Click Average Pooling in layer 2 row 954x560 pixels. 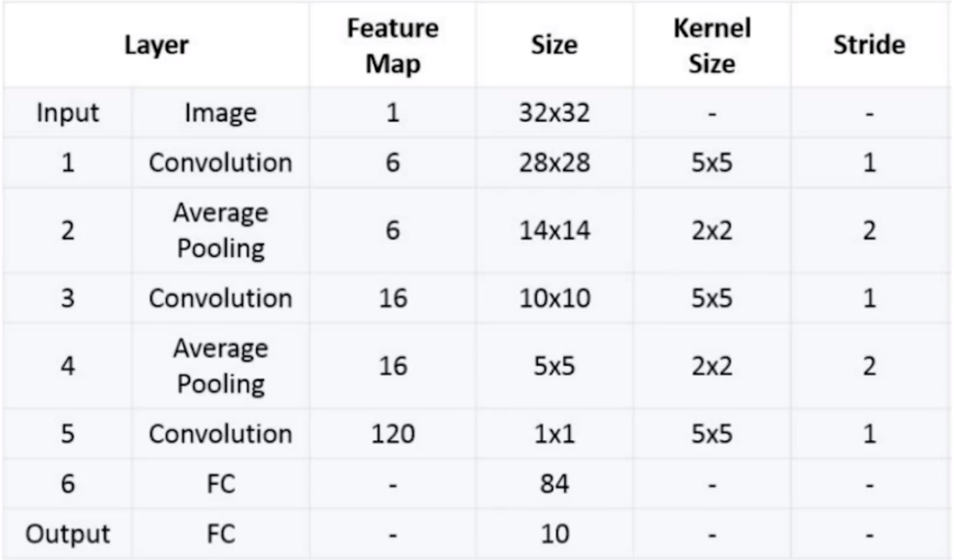pos(221,230)
